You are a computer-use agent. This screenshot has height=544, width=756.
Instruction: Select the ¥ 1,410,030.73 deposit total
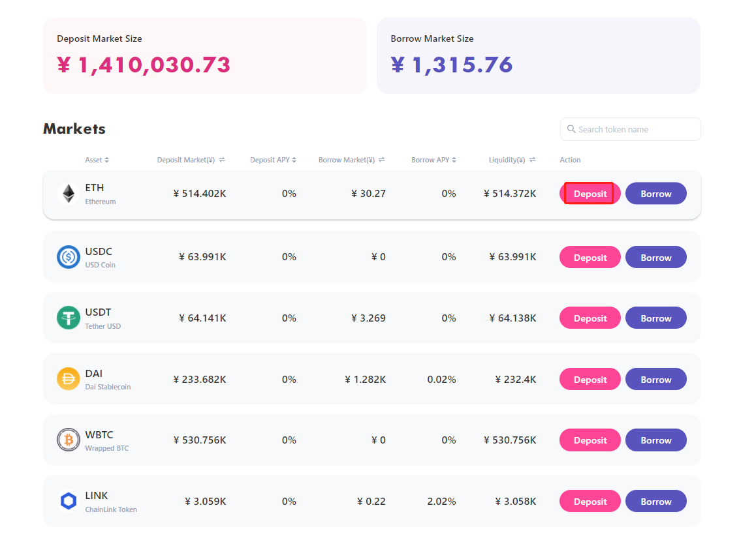point(144,65)
